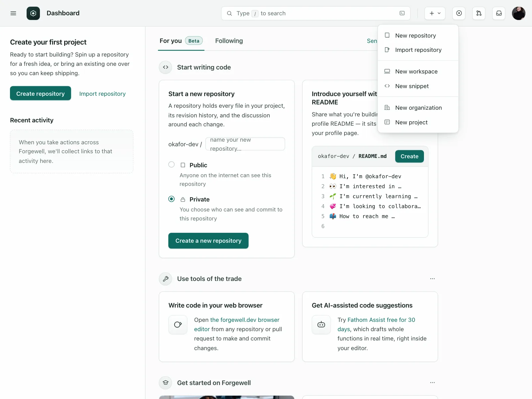This screenshot has height=399, width=532.
Task: Choose New snippet from the menu
Action: click(x=418, y=86)
